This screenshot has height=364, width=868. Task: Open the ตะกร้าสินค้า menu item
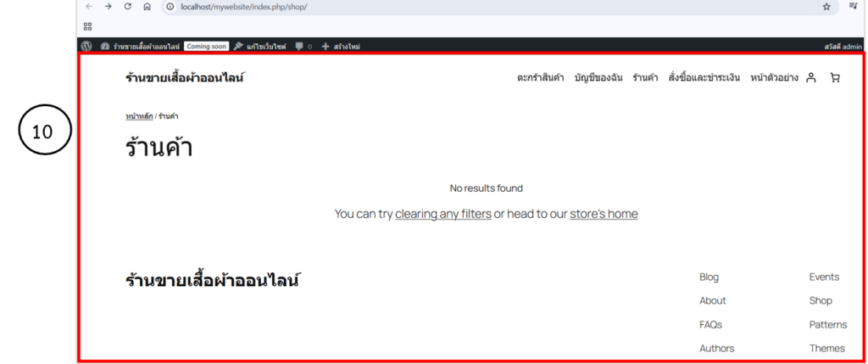(x=540, y=78)
